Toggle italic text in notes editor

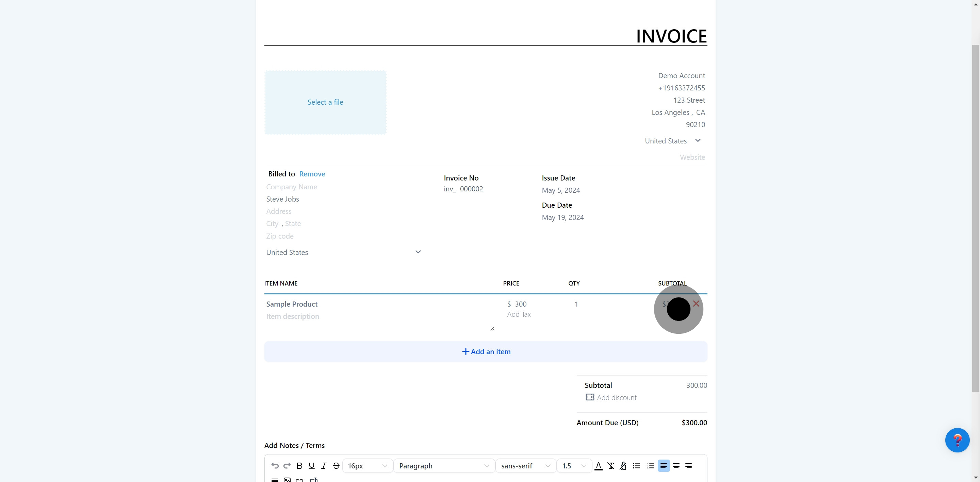(x=324, y=466)
